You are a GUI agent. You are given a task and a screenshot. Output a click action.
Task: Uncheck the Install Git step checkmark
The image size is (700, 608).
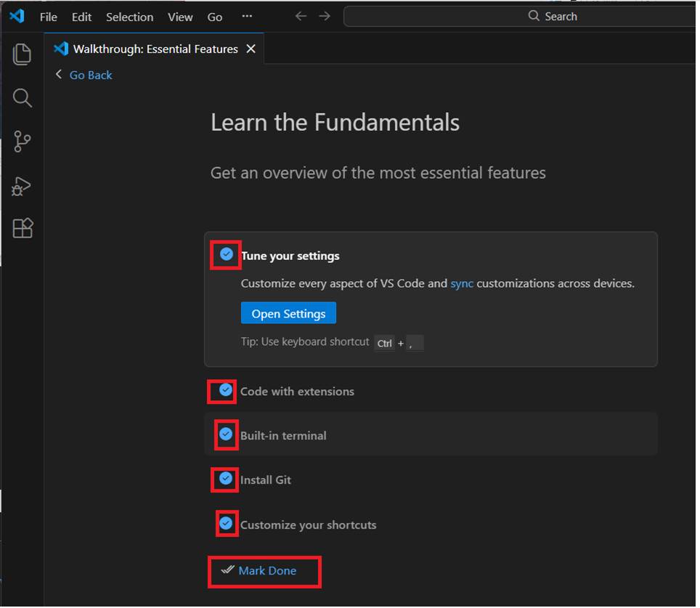point(226,479)
